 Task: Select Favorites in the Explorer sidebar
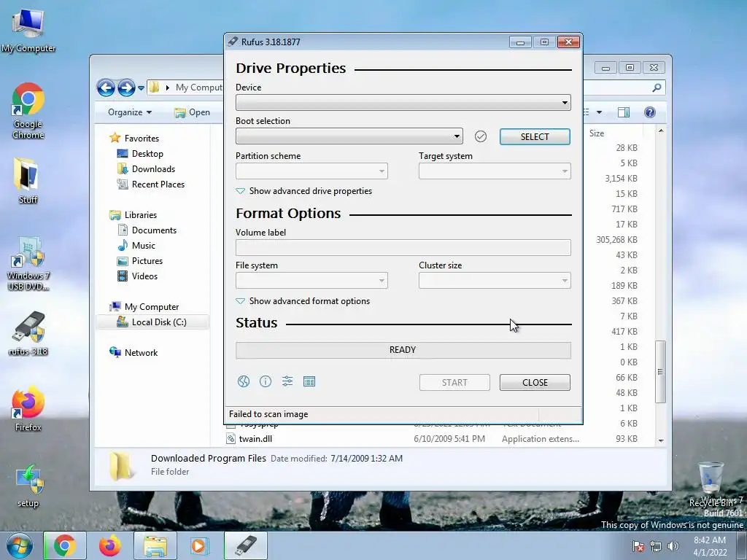135,138
